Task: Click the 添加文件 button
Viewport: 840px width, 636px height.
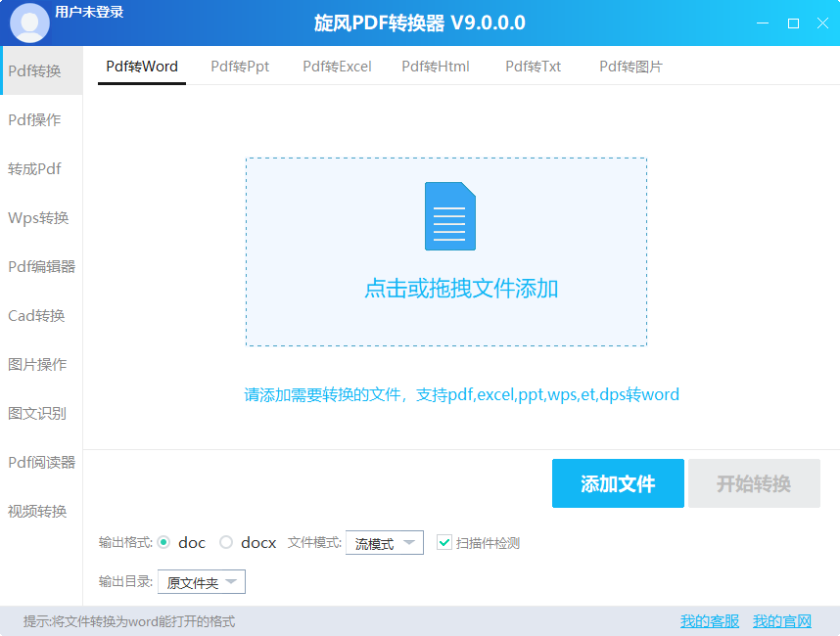Action: click(618, 483)
